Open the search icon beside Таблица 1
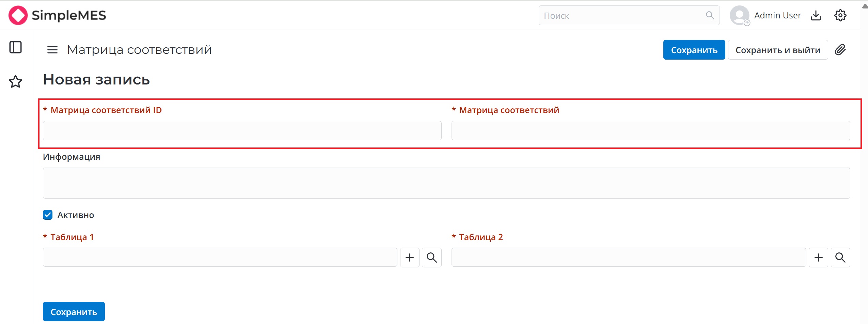868x327 pixels. coord(431,258)
